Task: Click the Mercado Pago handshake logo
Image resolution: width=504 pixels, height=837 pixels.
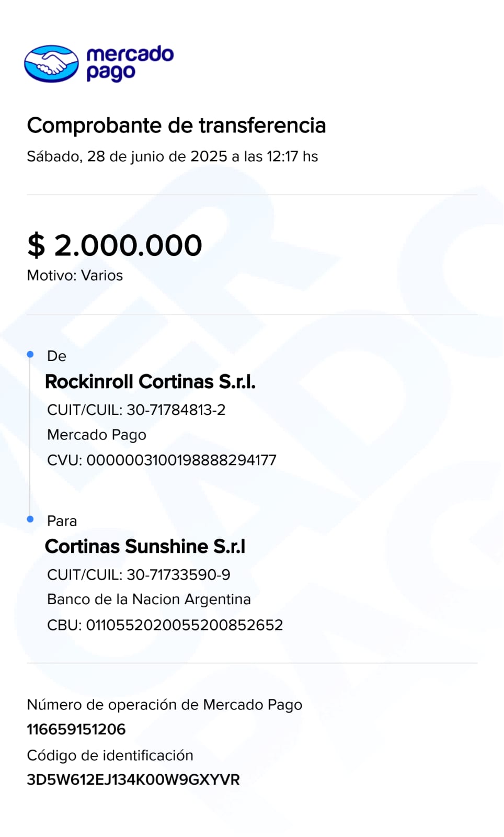Action: (x=51, y=64)
